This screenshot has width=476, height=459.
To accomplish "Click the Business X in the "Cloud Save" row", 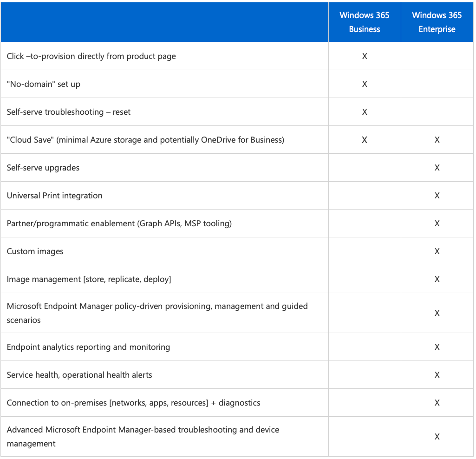I will [x=365, y=140].
